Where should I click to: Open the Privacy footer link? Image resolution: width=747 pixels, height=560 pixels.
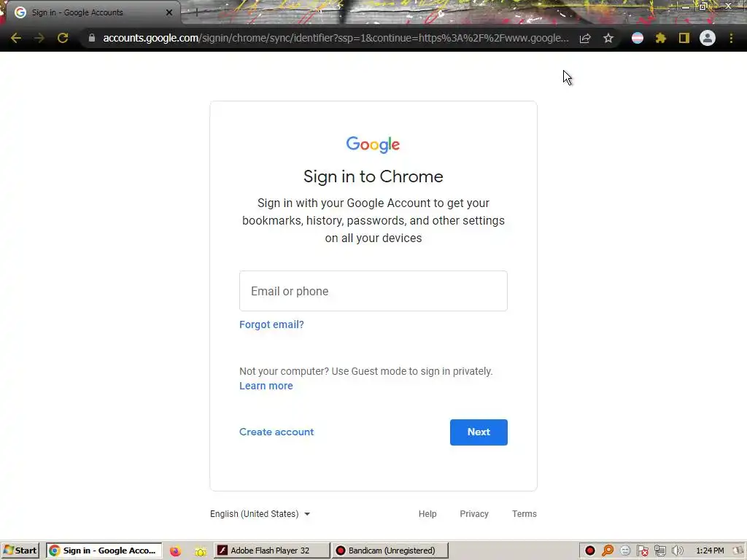[474, 514]
